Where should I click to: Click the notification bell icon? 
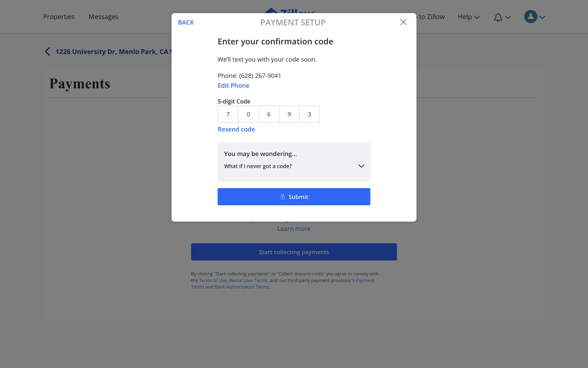click(x=498, y=17)
